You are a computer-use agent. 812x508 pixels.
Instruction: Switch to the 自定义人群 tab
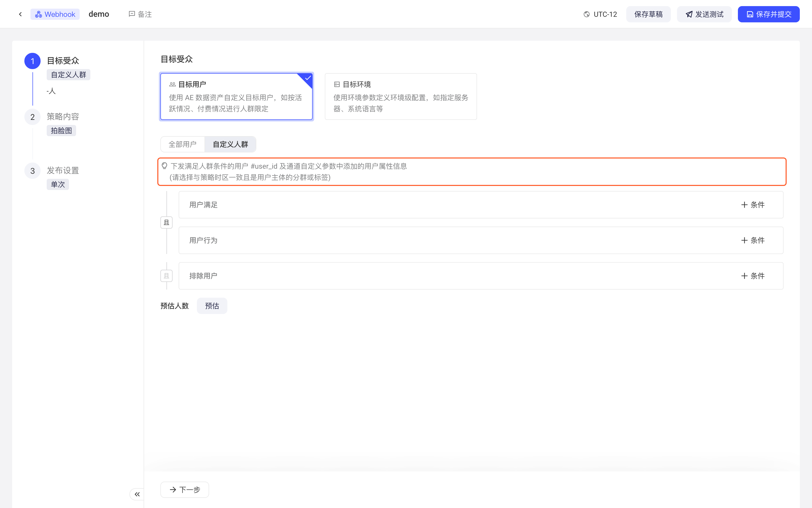(x=230, y=144)
